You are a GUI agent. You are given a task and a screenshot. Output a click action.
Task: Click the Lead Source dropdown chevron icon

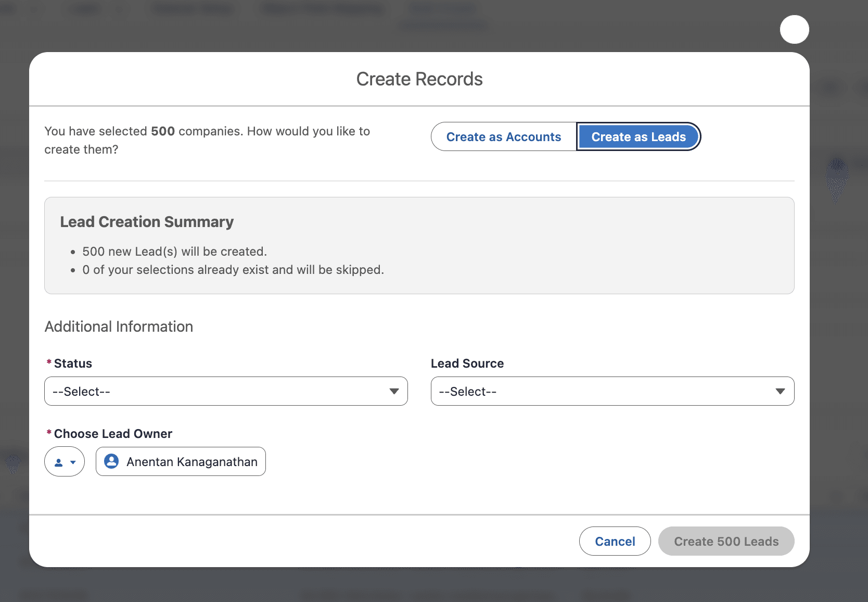tap(780, 391)
